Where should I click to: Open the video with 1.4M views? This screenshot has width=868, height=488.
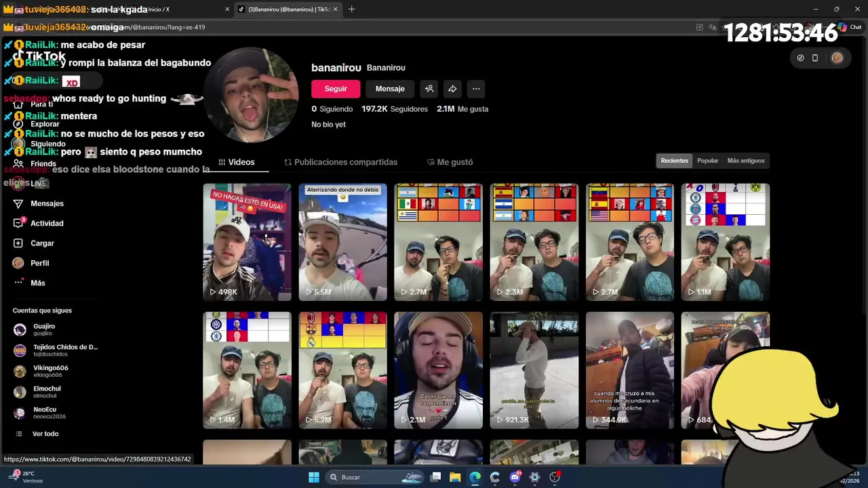pyautogui.click(x=247, y=370)
